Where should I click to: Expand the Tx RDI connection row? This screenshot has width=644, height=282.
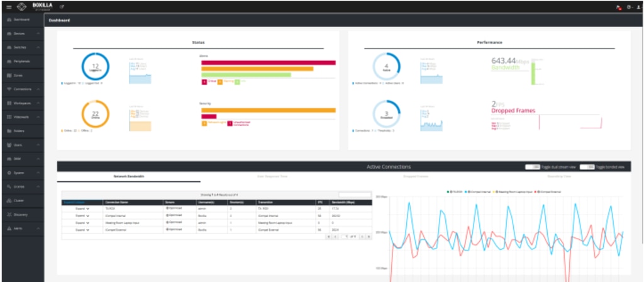(x=82, y=208)
